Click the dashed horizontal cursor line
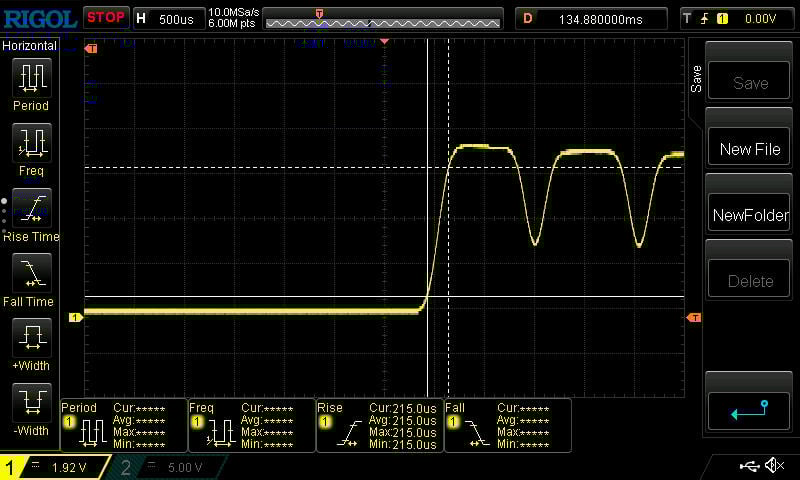 point(384,167)
